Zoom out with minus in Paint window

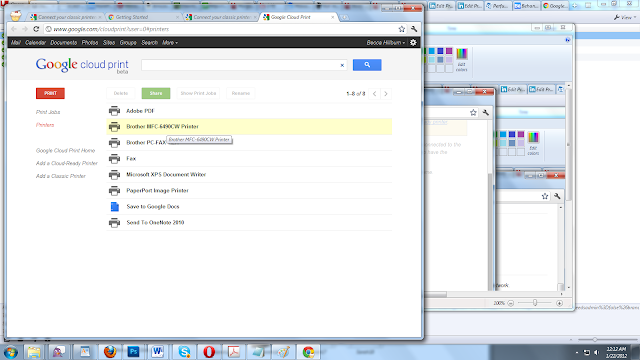click(511, 303)
